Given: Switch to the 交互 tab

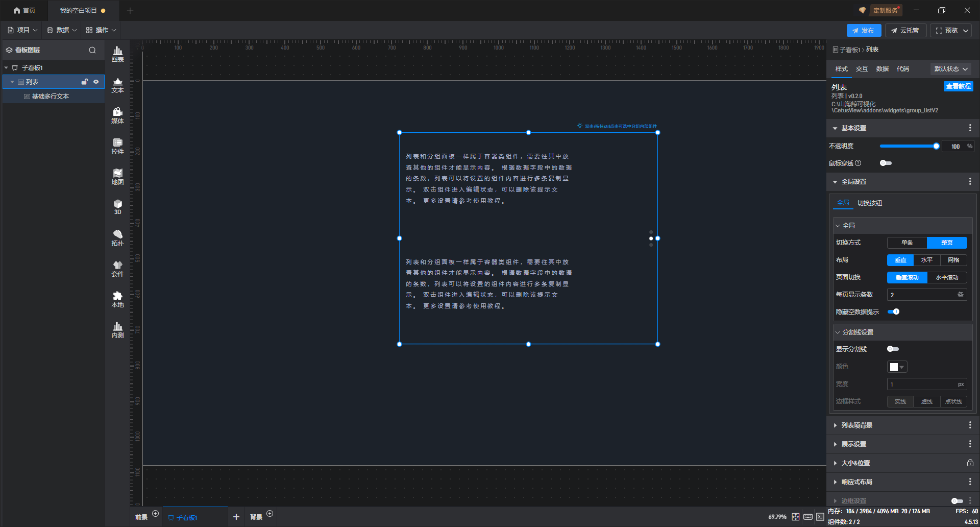Looking at the screenshot, I should pos(862,69).
